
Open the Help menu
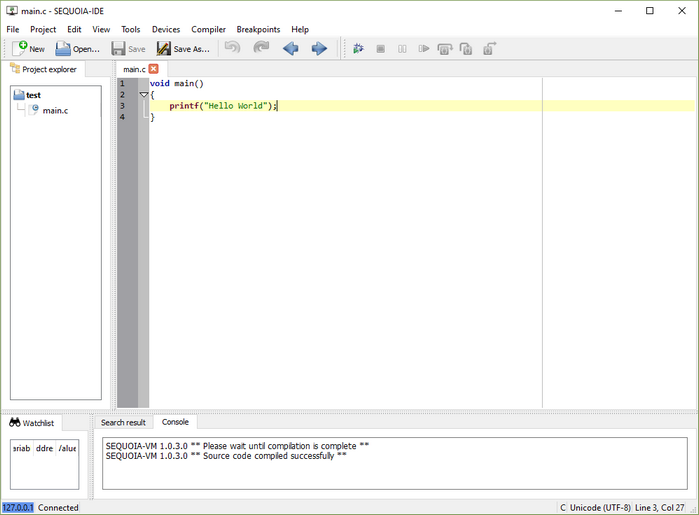tap(300, 29)
